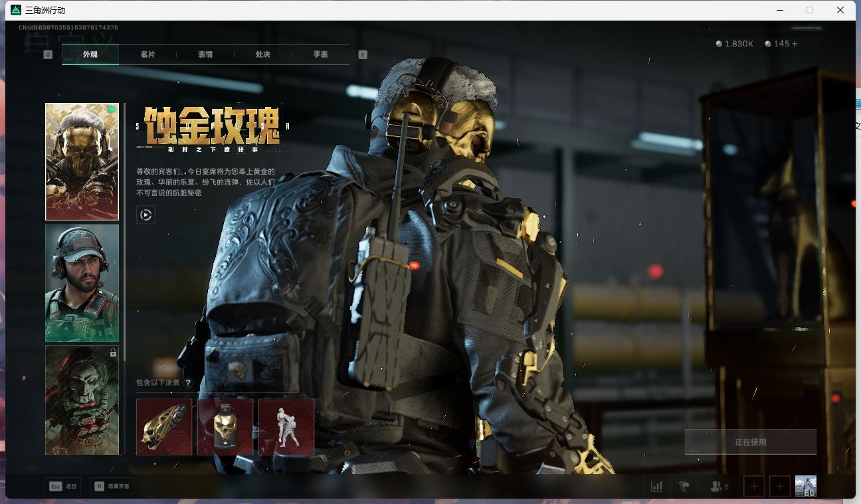Viewport: 861px width, 504px height.
Task: Click the gold skull knife item icon
Action: 164,427
